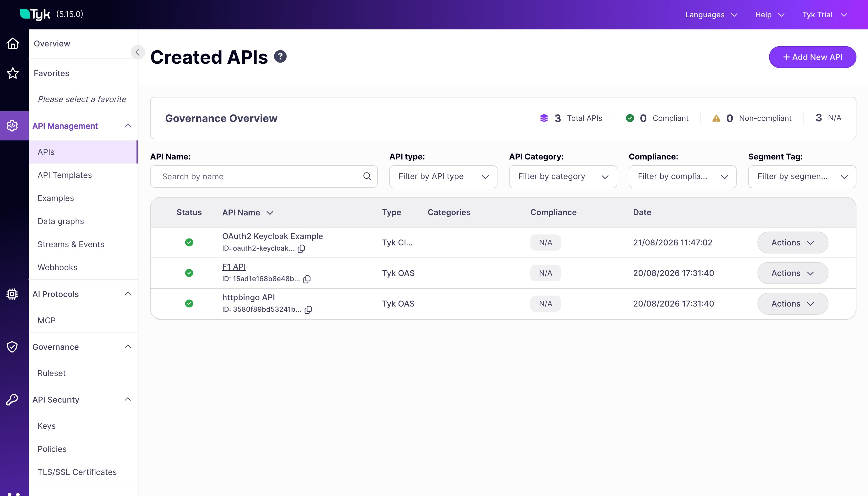Collapse the API Management section
This screenshot has width=868, height=496.
click(x=128, y=126)
